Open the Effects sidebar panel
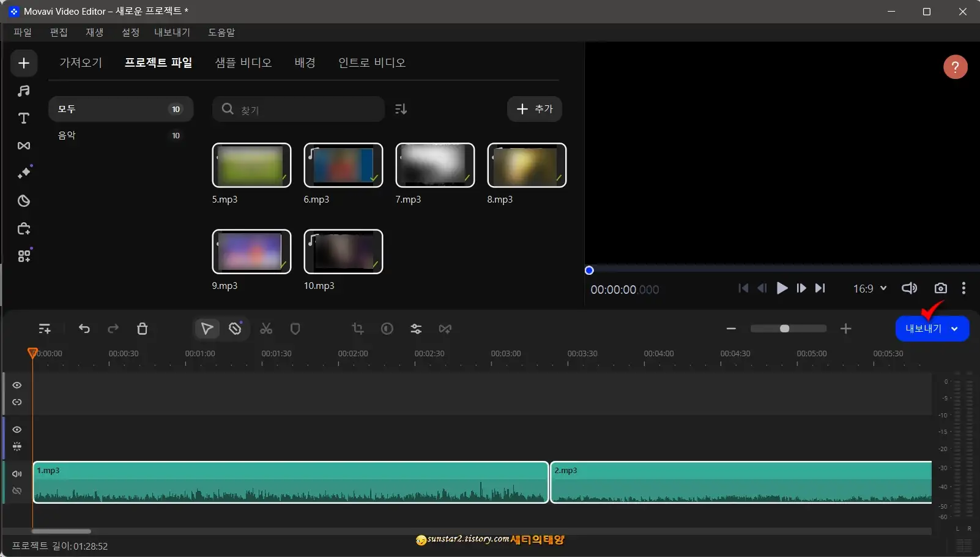 click(24, 172)
